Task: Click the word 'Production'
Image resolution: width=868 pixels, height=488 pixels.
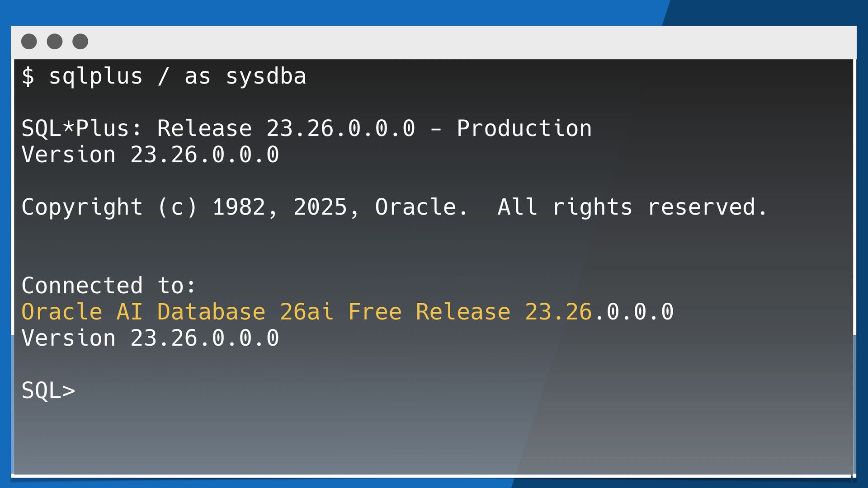Action: 524,128
